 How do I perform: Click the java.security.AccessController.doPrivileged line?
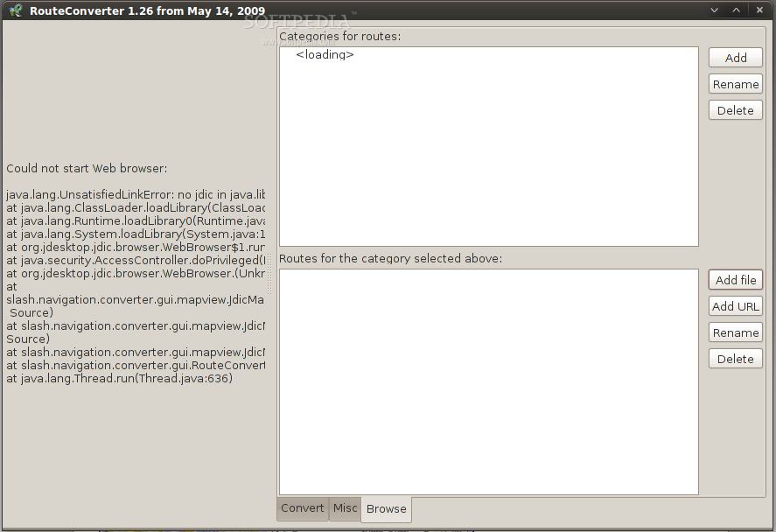(136, 260)
